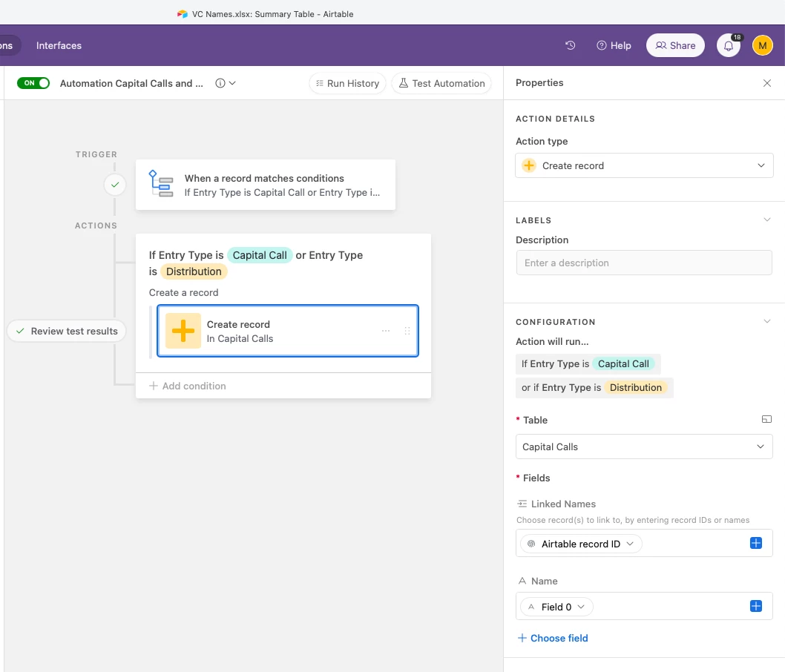Viewport: 785px width, 672px height.
Task: Open Help
Action: [x=614, y=45]
